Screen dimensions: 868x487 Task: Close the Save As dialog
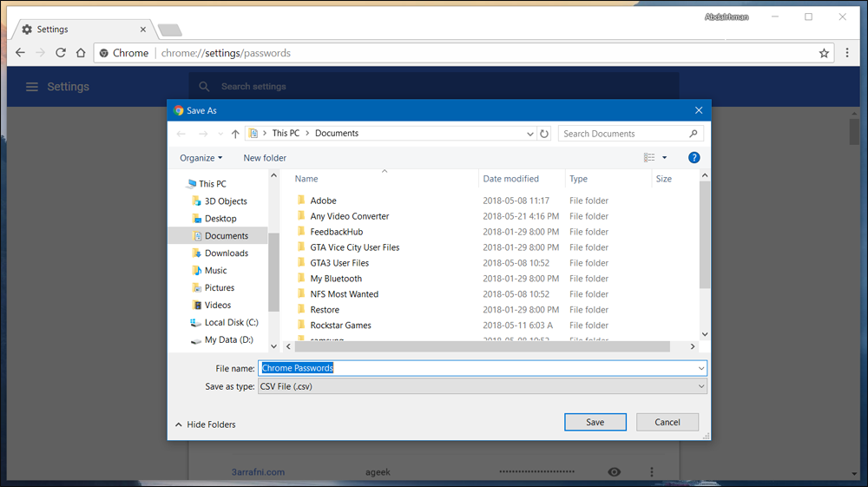click(699, 111)
